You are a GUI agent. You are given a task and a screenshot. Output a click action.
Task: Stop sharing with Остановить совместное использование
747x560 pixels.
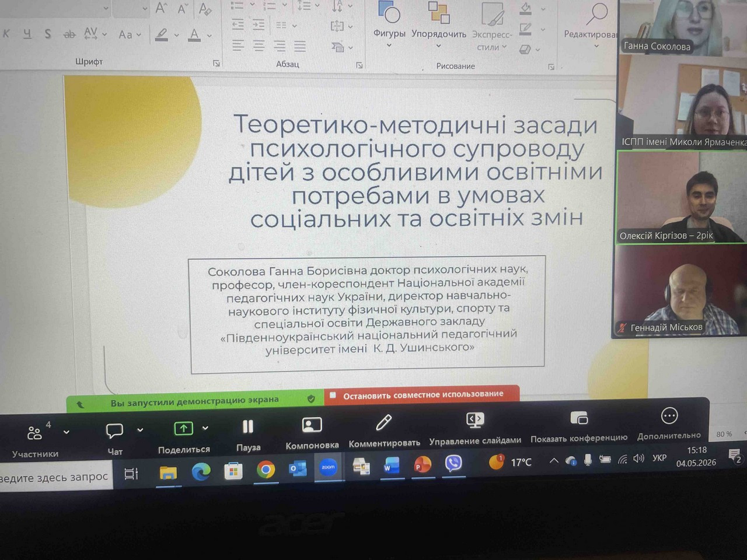[422, 395]
